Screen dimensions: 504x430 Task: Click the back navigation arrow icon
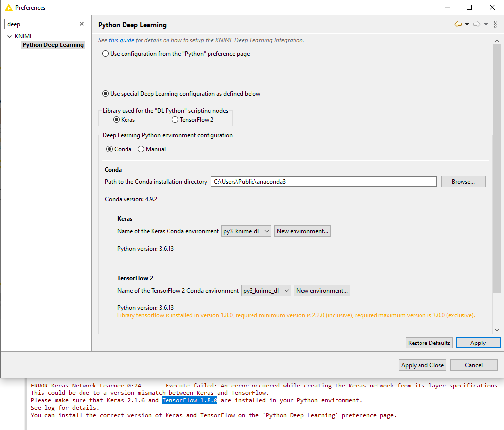click(458, 24)
